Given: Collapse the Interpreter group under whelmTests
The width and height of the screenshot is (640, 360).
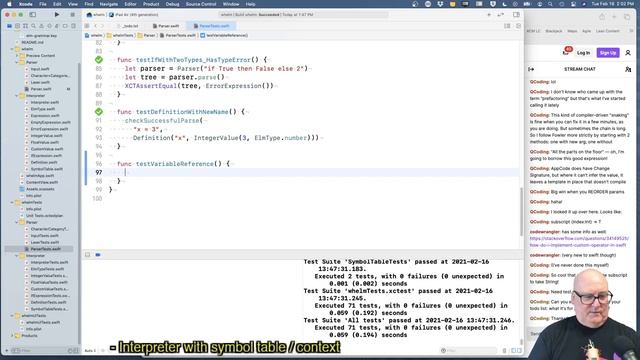Looking at the screenshot, I should (x=17, y=256).
